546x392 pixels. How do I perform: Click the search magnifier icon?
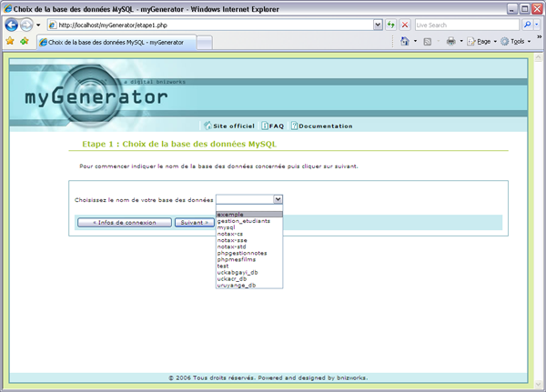click(527, 25)
